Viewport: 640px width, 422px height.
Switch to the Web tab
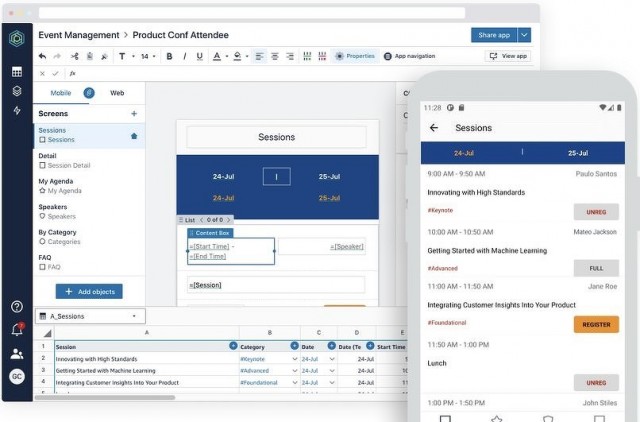117,92
